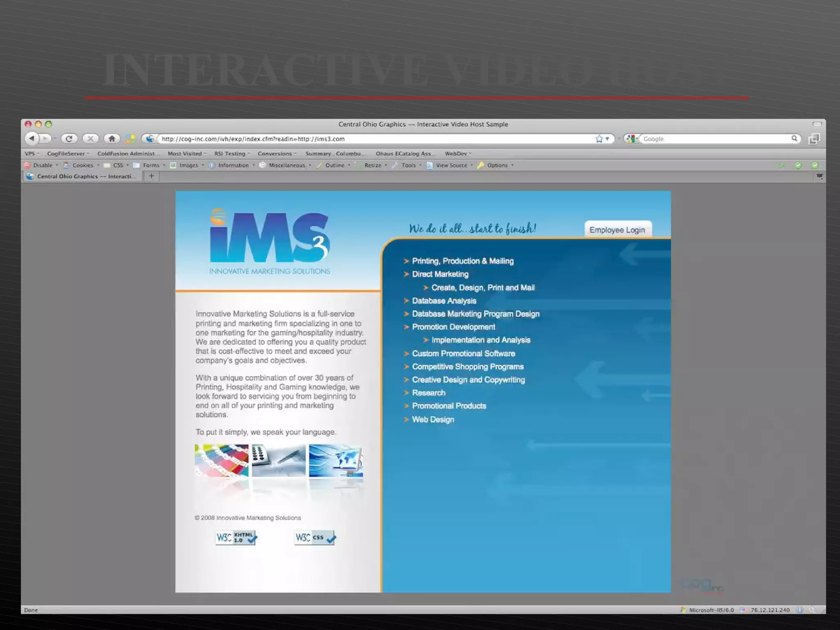The image size is (840, 630).
Task: Click the Stop loading X button
Action: click(x=91, y=139)
